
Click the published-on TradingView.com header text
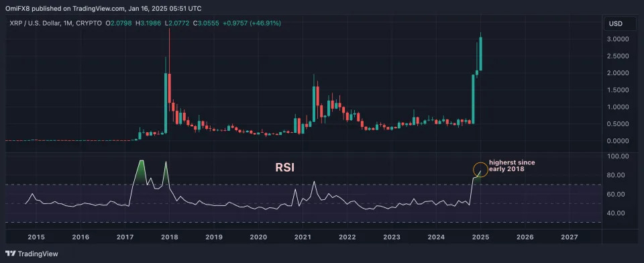[103, 8]
